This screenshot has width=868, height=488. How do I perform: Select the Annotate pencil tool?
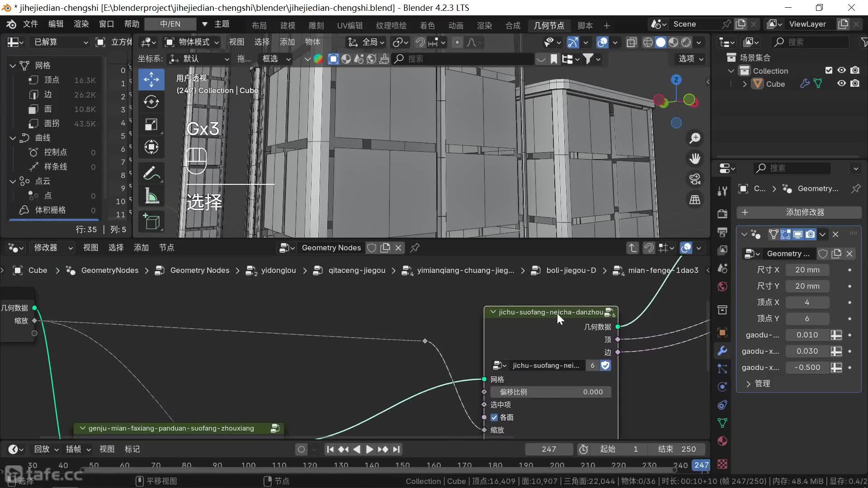(x=151, y=173)
